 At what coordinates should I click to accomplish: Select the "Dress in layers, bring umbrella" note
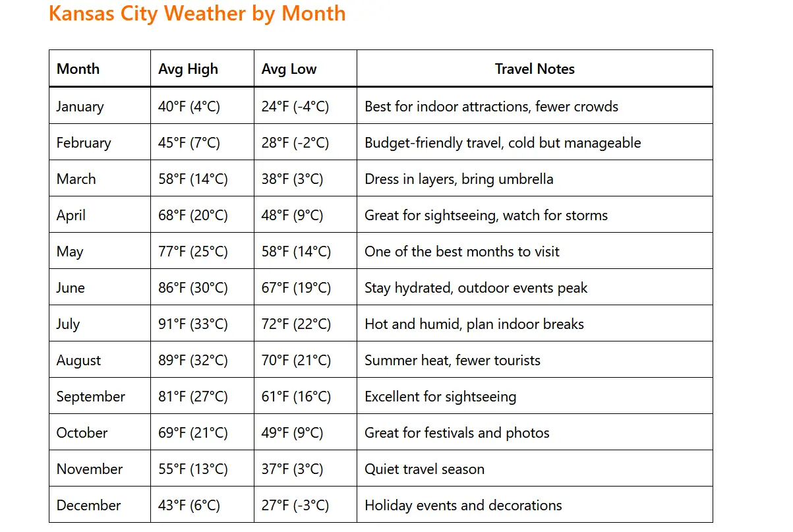click(459, 179)
